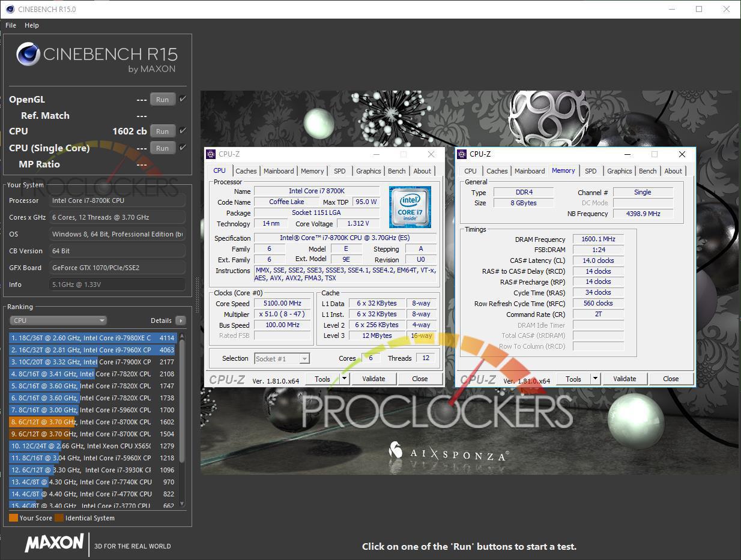Open the Caches tab in left CPU-Z window

point(246,171)
